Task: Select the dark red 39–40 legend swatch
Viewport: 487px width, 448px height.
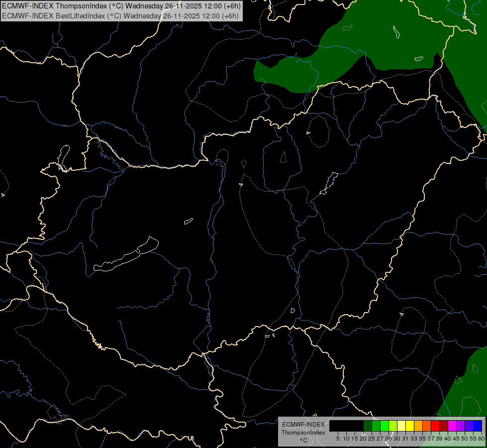Action: 444,426
